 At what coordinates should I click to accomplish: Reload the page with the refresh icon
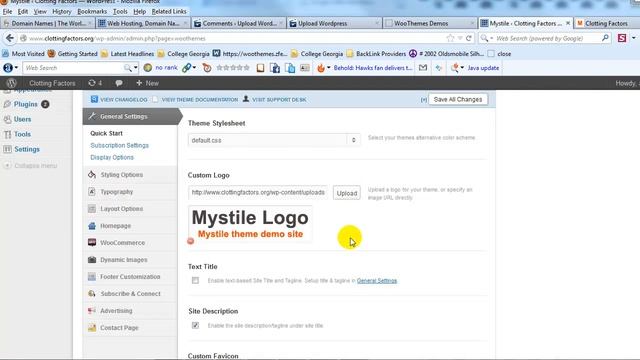tap(469, 38)
